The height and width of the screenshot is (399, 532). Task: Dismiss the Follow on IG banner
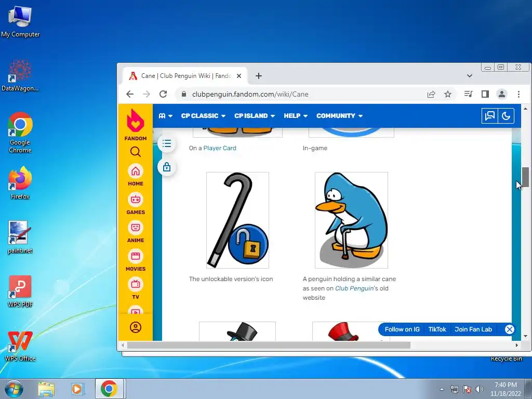[509, 329]
